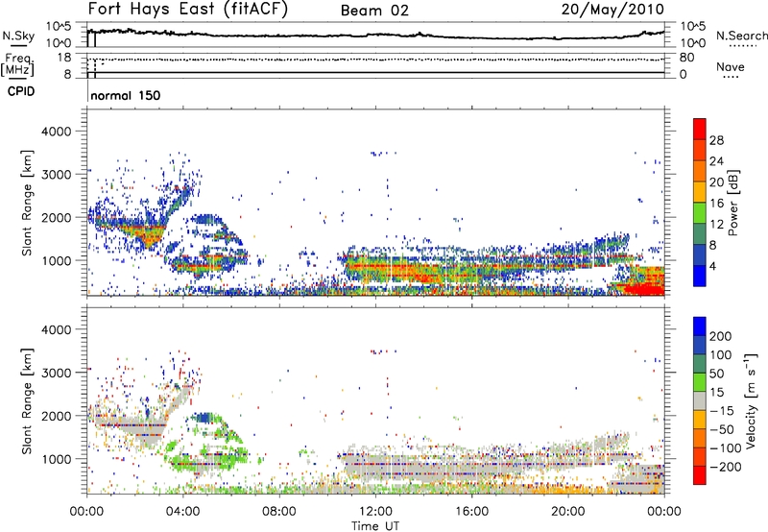Viewport: 768px width, 532px height.
Task: Click the Fort Hays East (fitACF) title
Action: (187, 9)
